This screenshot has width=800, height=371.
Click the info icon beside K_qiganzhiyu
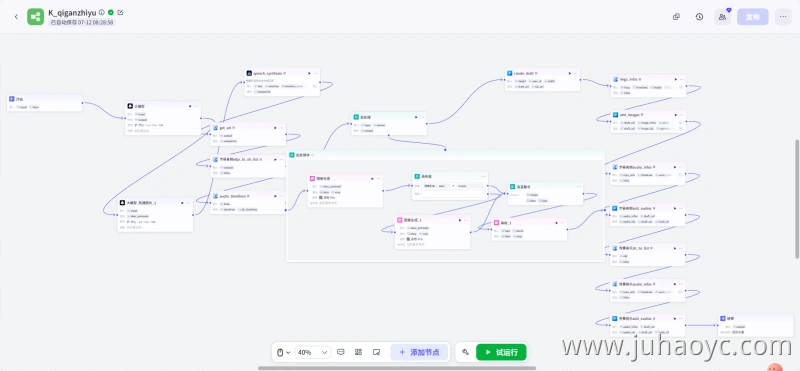point(102,12)
